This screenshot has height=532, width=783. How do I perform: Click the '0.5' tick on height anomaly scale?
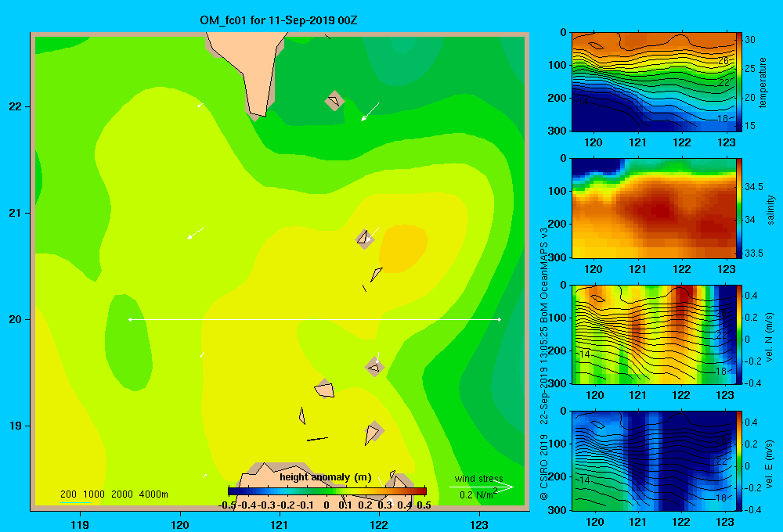pyautogui.click(x=424, y=505)
